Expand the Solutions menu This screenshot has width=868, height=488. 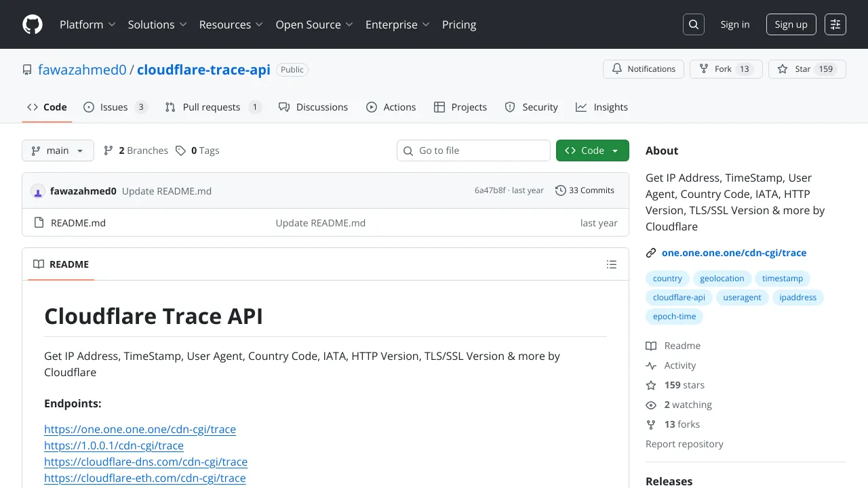[x=157, y=24]
